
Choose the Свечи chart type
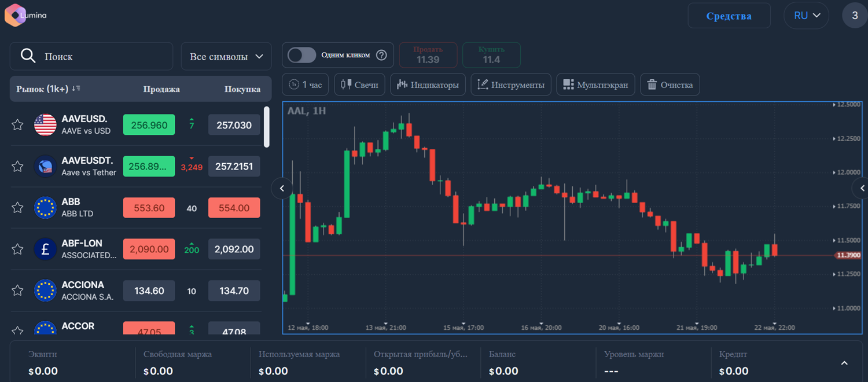pyautogui.click(x=359, y=85)
